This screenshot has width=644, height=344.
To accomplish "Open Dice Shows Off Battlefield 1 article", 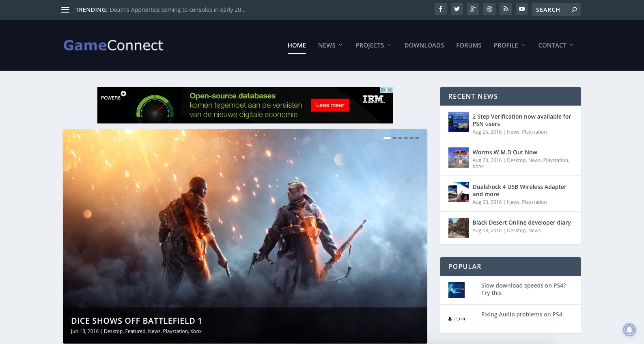I will (136, 321).
